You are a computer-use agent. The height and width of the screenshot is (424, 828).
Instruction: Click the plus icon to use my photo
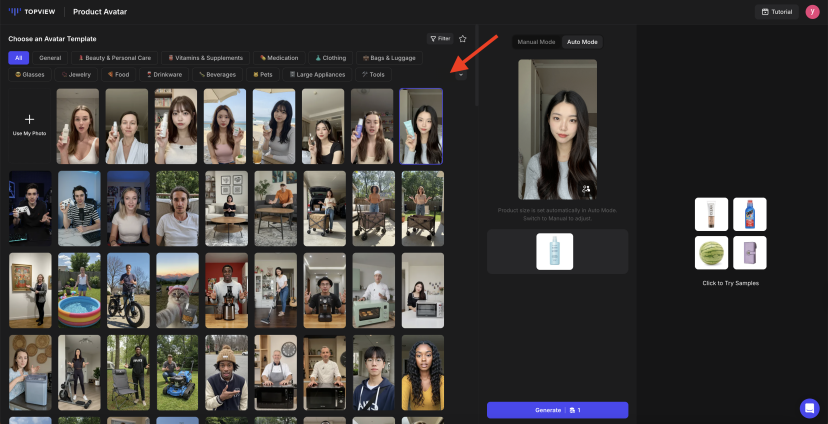[x=29, y=119]
